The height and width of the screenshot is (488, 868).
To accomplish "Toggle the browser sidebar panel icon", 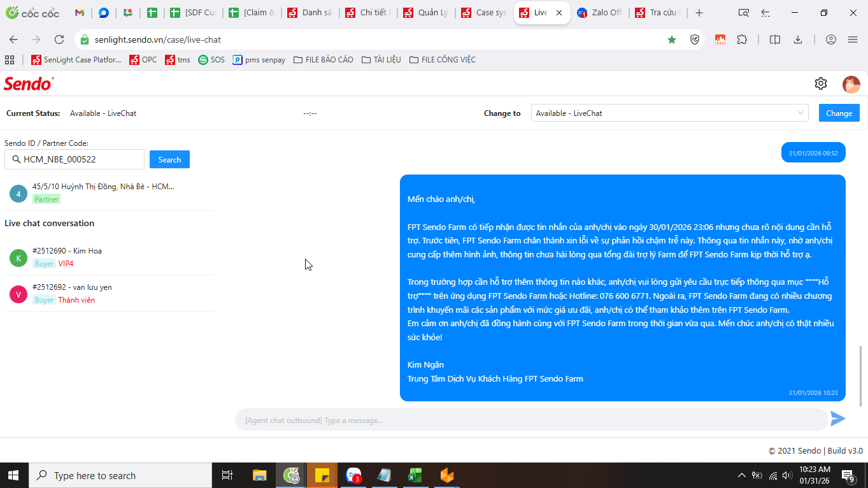I will [x=775, y=39].
